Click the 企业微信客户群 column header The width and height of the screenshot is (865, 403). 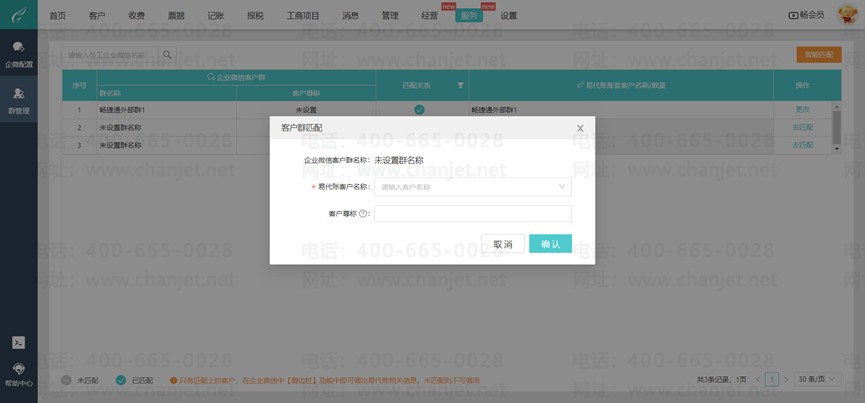pyautogui.click(x=236, y=77)
